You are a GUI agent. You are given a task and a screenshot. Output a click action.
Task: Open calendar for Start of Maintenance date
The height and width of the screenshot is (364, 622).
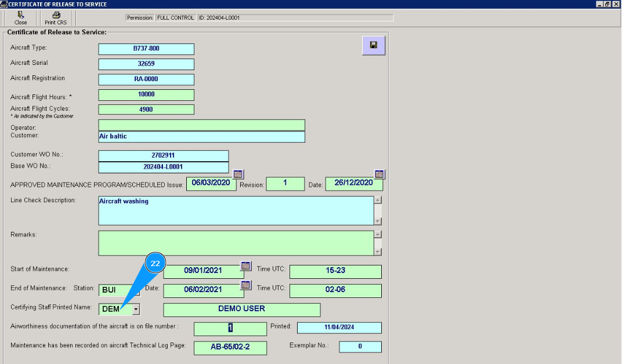(x=246, y=266)
